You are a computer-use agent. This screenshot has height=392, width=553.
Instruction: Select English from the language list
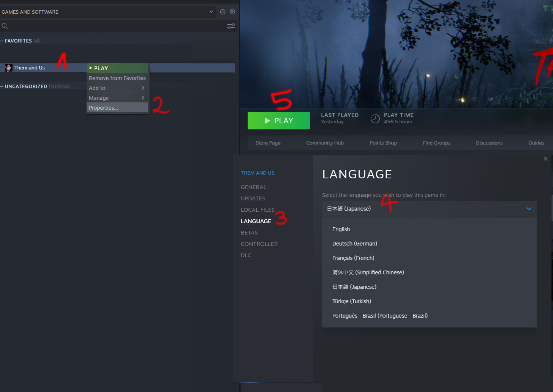[x=341, y=229]
